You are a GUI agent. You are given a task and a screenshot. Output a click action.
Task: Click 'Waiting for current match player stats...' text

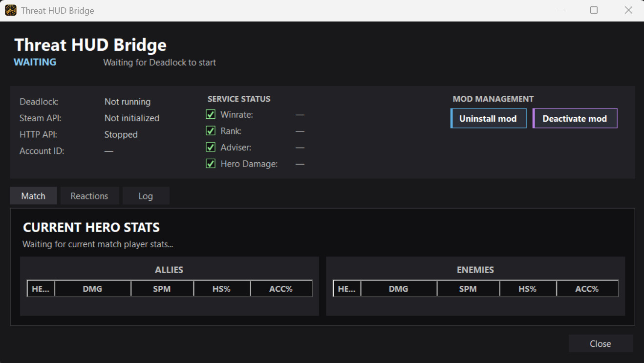coord(98,244)
